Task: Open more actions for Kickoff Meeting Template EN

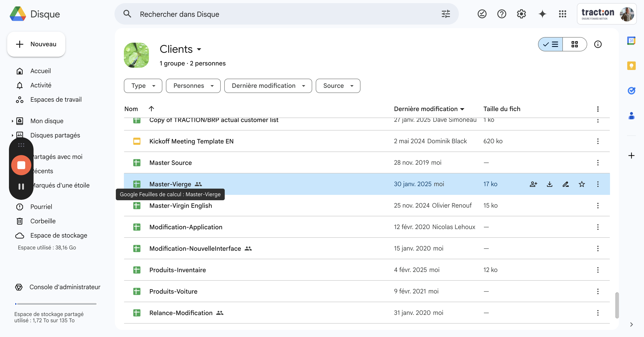Action: point(598,141)
